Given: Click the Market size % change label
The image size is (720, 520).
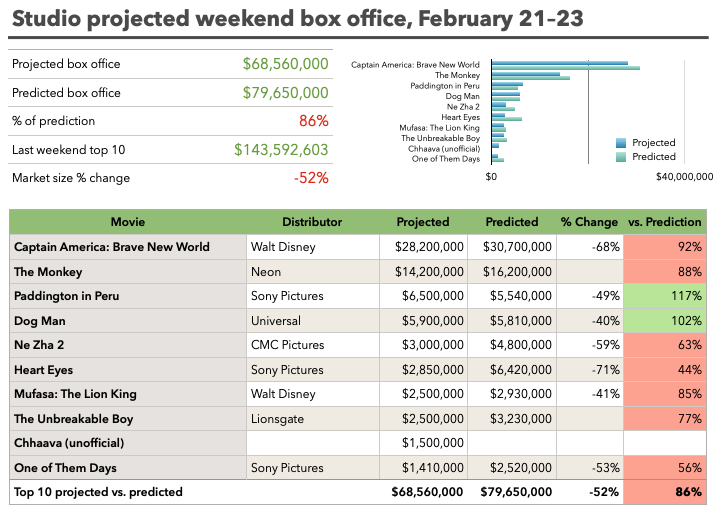Looking at the screenshot, I should (71, 178).
